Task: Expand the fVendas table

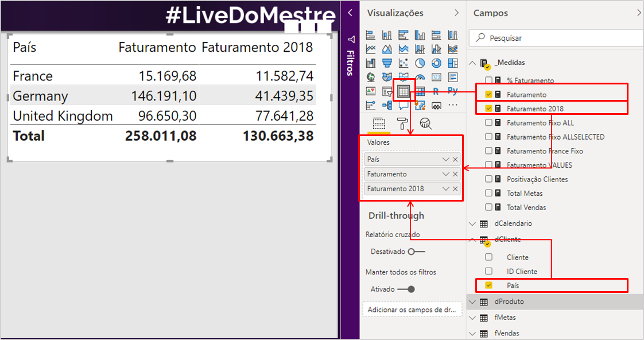Action: point(472,333)
